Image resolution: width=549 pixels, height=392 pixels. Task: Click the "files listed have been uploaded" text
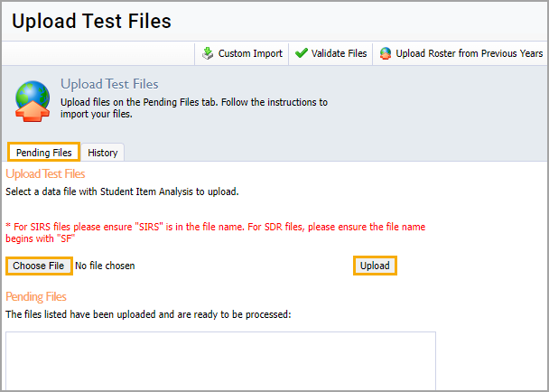tap(148, 314)
